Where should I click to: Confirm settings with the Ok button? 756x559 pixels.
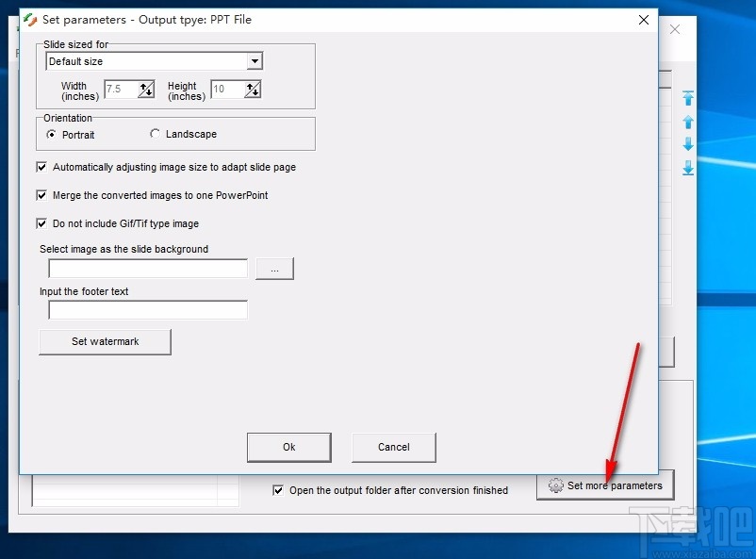tap(288, 447)
